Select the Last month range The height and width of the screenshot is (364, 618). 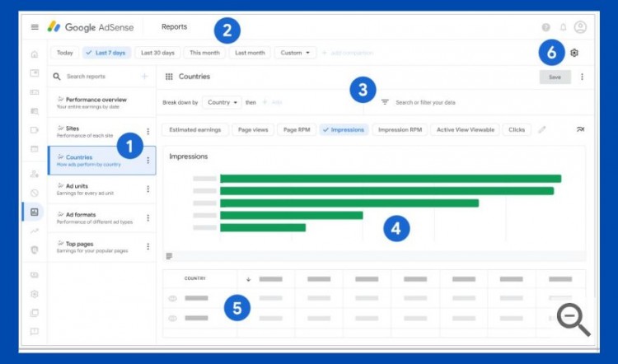[250, 53]
